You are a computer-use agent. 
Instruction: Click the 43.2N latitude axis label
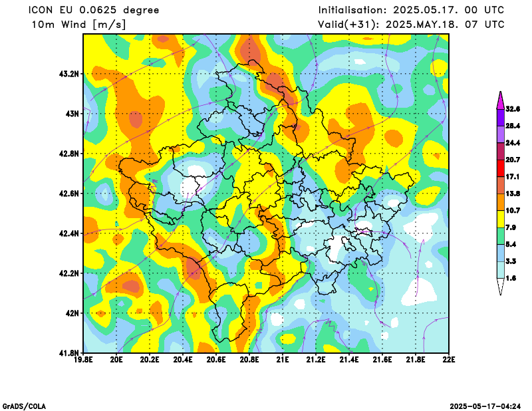pyautogui.click(x=69, y=74)
